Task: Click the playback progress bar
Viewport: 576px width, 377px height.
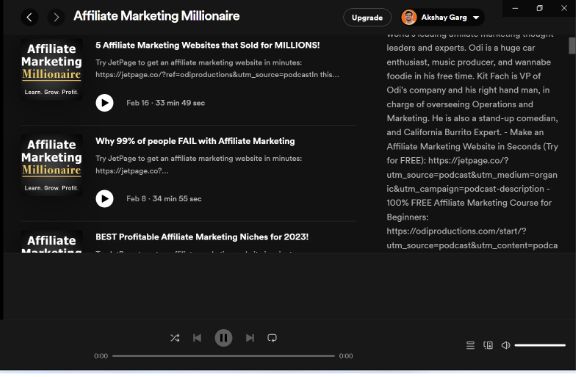Action: pos(223,356)
